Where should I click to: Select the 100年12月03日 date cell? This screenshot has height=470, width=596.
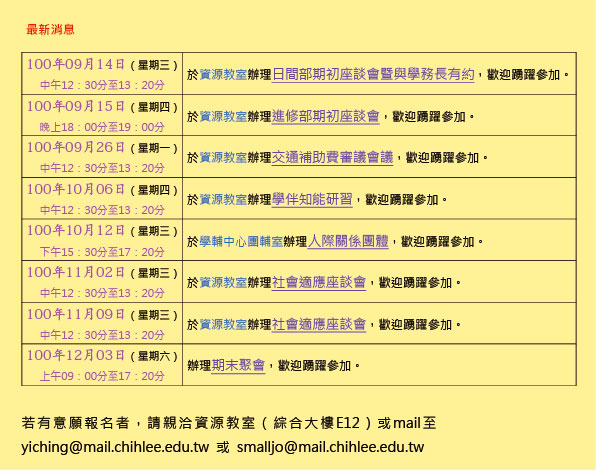pyautogui.click(x=102, y=365)
